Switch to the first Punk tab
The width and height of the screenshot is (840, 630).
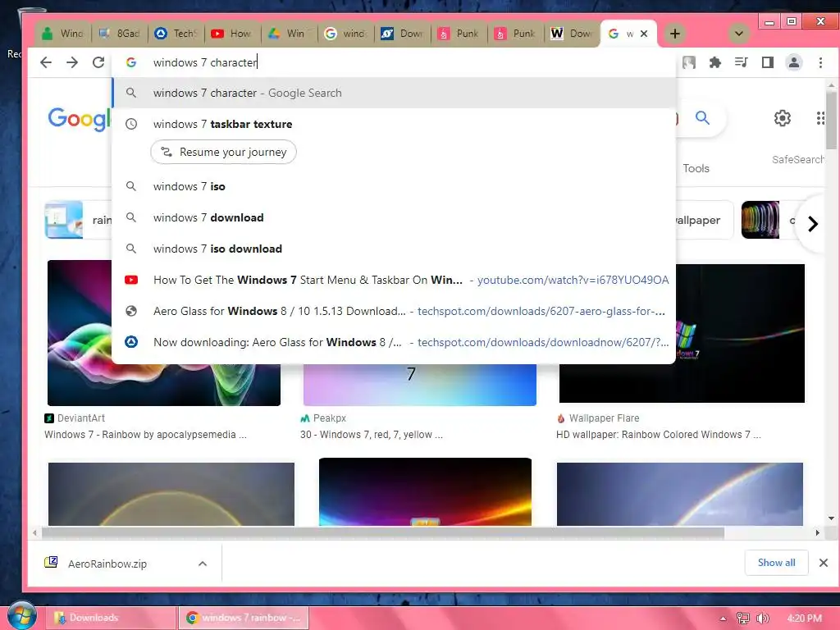(461, 34)
